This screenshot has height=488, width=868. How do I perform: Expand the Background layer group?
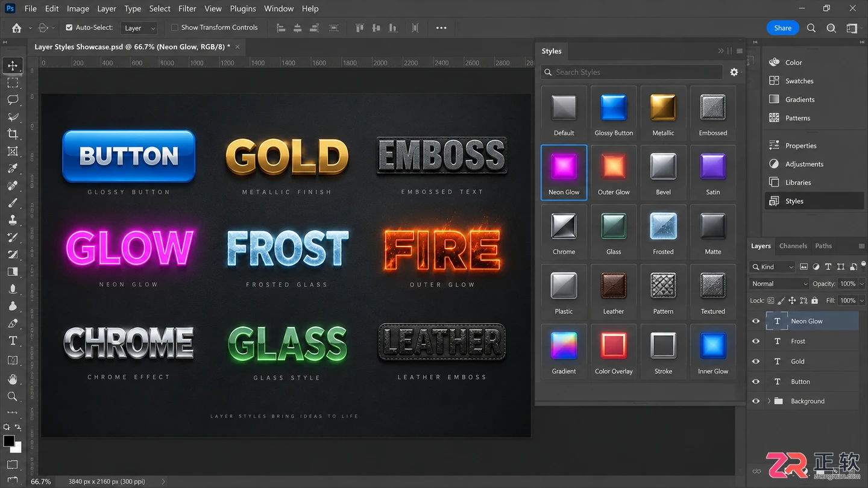(769, 401)
